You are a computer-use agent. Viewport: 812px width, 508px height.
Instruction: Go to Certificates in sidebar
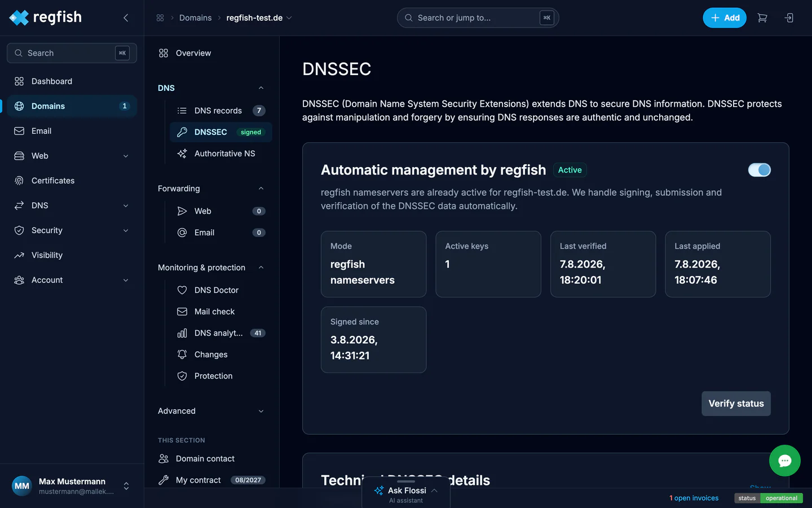pyautogui.click(x=72, y=181)
